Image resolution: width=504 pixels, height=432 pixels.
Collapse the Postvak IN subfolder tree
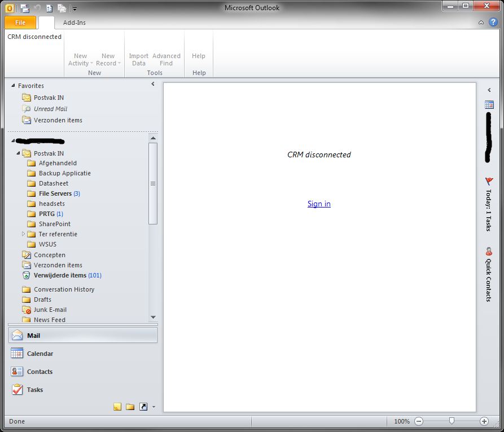pyautogui.click(x=18, y=153)
